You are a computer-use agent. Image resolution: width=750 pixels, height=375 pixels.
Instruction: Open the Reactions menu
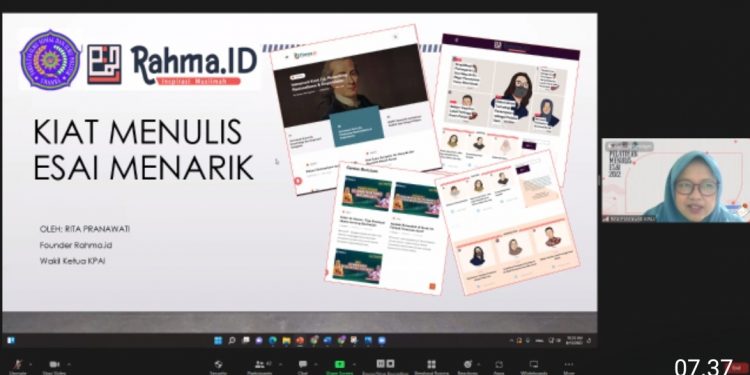[x=467, y=366]
